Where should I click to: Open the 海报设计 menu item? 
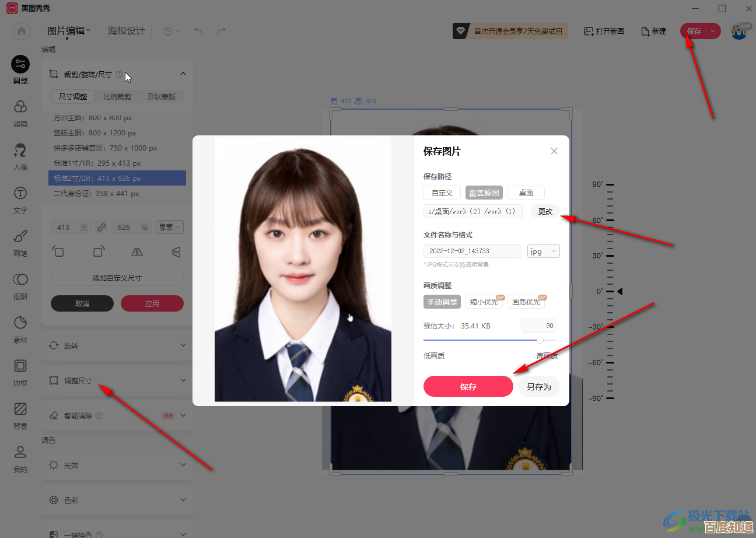pos(126,30)
